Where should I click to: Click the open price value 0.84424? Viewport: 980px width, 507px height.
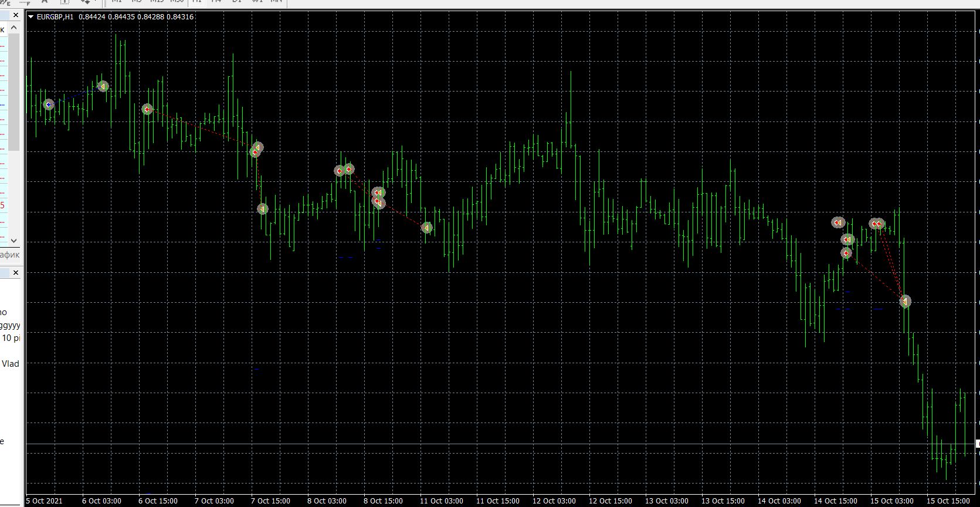click(91, 17)
